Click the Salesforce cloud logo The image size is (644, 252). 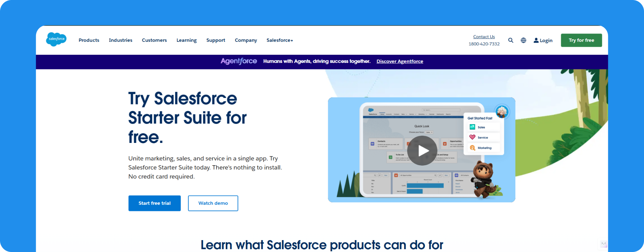tap(56, 39)
